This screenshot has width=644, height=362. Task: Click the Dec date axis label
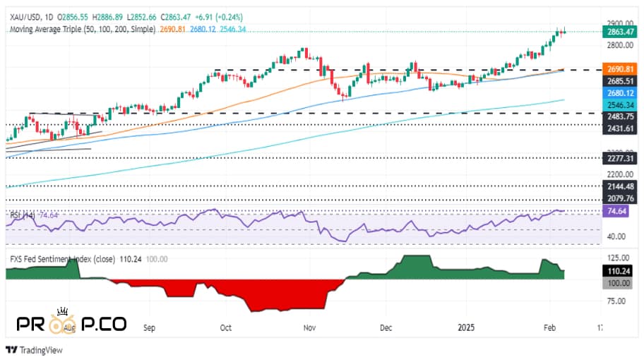(x=386, y=327)
